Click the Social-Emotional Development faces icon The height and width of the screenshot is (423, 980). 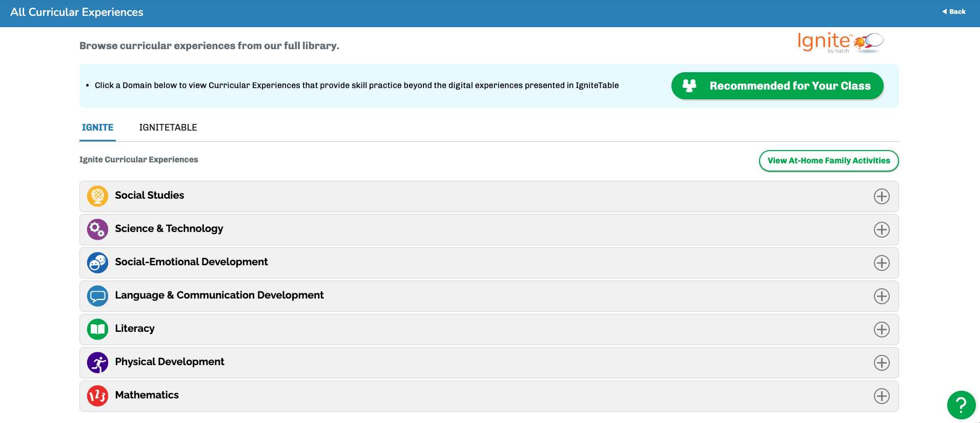(97, 263)
